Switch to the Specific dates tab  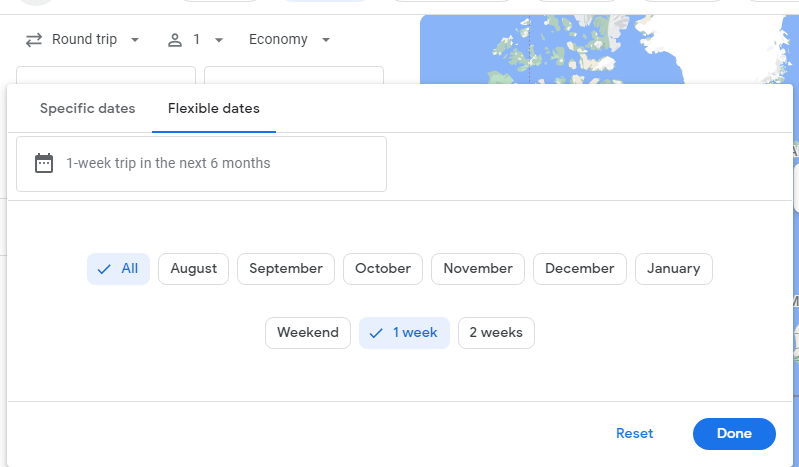pos(88,109)
